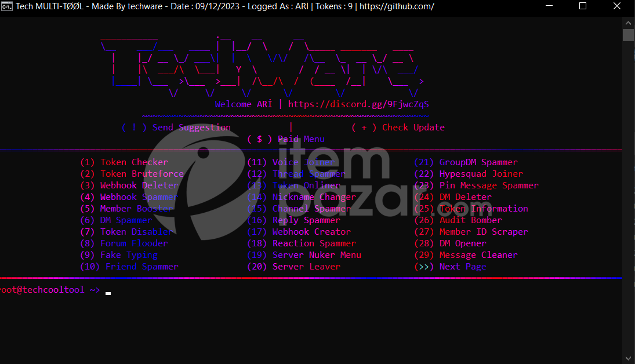Click option 20 Server Leaver

[x=293, y=267]
